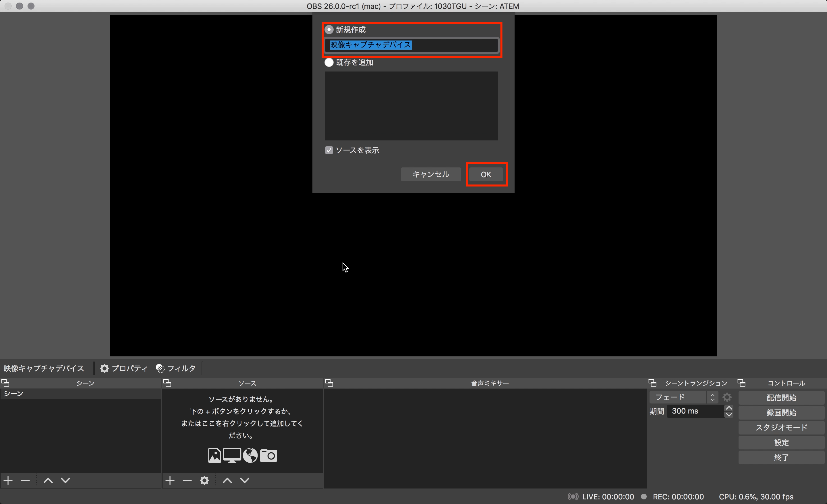Move source down with arrow icon
Image resolution: width=827 pixels, height=504 pixels.
(245, 480)
